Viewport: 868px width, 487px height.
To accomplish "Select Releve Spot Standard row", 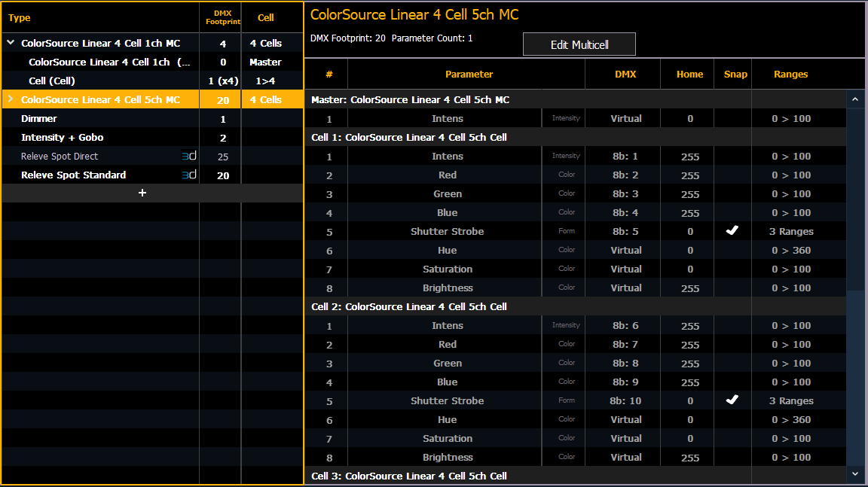I will 152,175.
